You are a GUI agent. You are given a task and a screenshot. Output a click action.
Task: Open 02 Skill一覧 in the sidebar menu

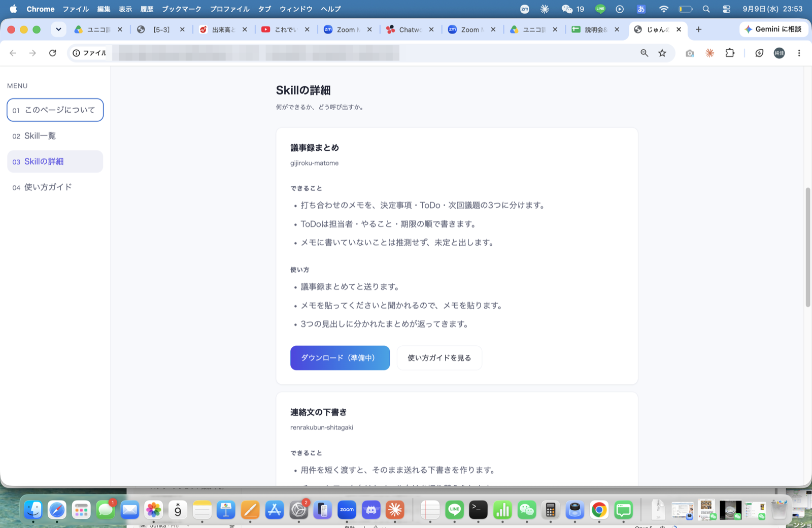(x=55, y=136)
